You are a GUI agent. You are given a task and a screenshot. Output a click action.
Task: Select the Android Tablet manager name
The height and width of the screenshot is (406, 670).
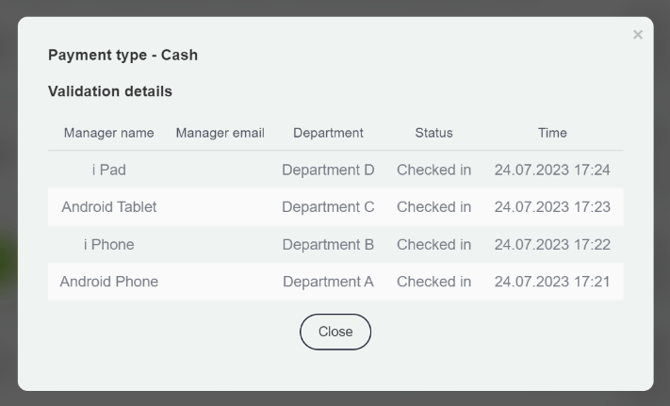point(109,207)
